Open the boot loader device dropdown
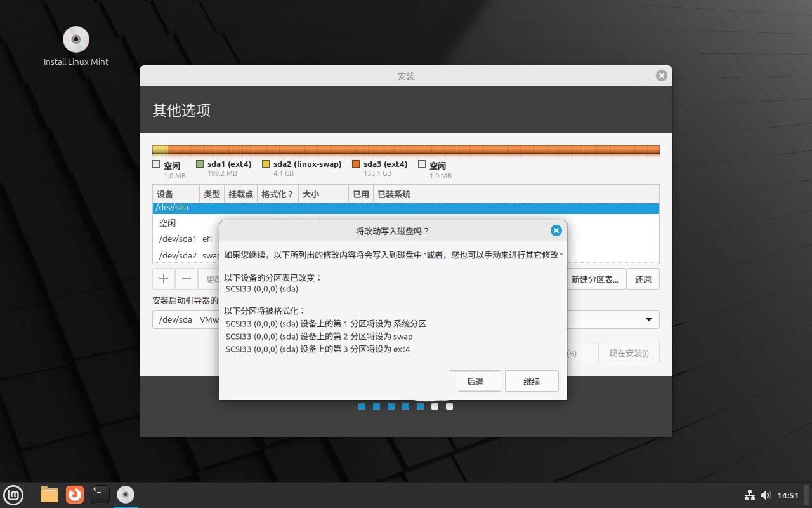The width and height of the screenshot is (812, 508). pyautogui.click(x=648, y=319)
